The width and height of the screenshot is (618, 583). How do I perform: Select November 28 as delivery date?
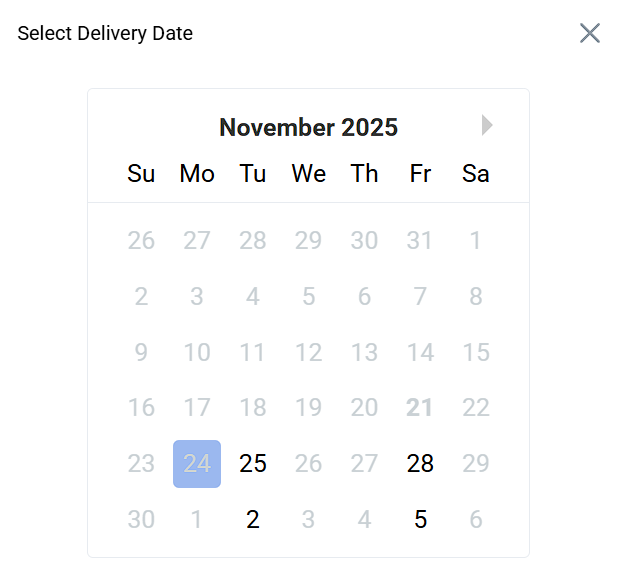coord(420,464)
